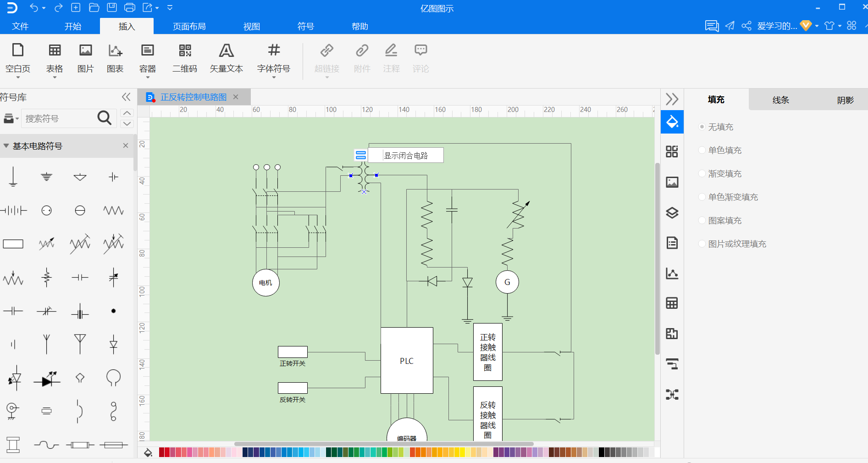Viewport: 868px width, 463px height.
Task: Select the empty rectangle symbol in library
Action: (13, 244)
